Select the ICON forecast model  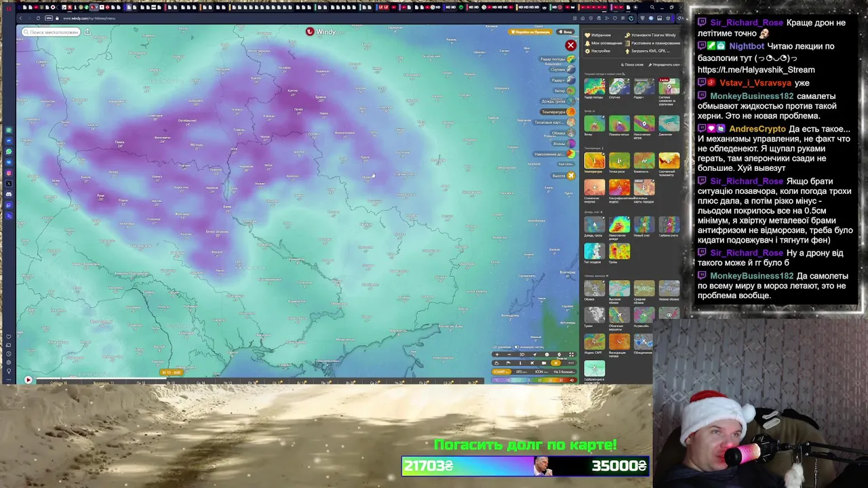542,371
